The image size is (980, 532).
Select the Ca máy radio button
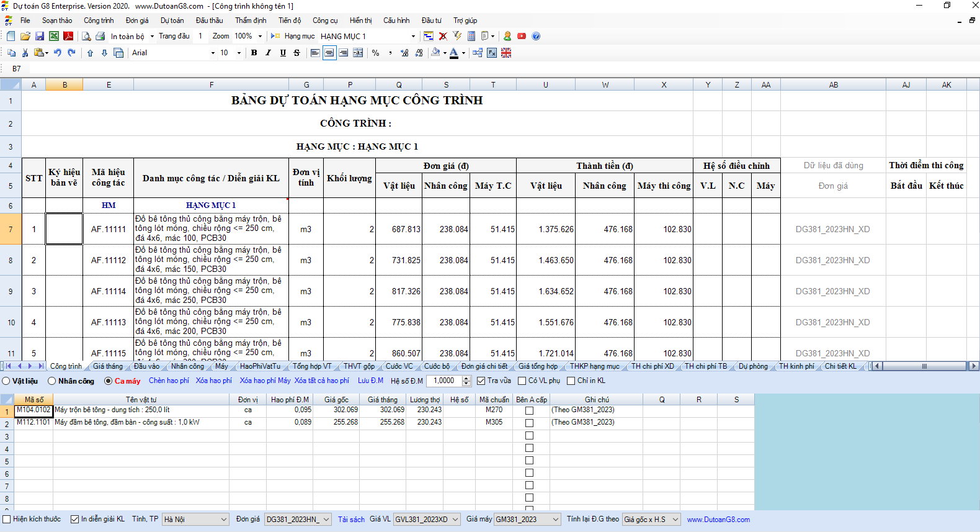pyautogui.click(x=109, y=381)
